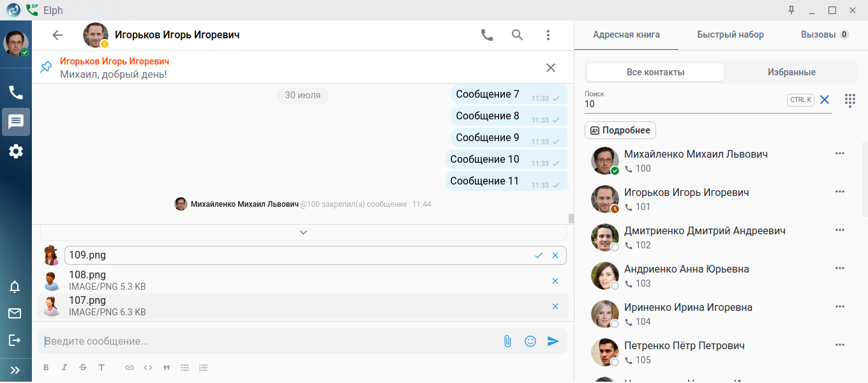Go back with the arrow in chat header

(57, 35)
